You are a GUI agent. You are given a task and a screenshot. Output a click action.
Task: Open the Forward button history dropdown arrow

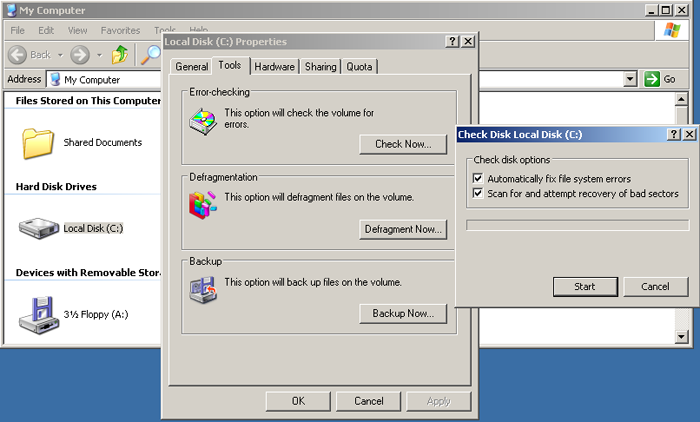pyautogui.click(x=100, y=55)
